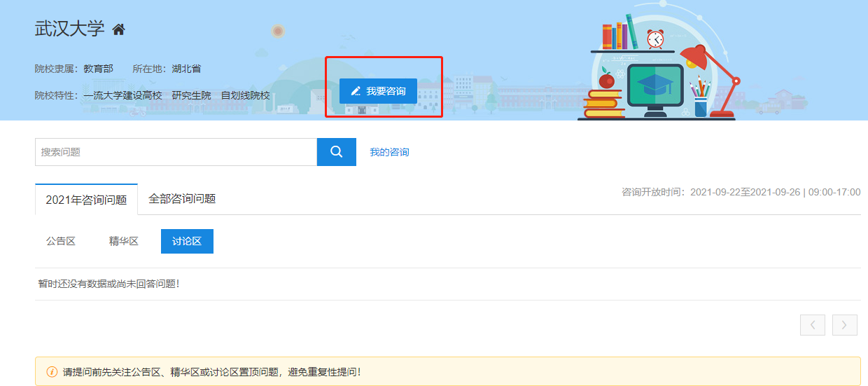Focus the 搜索问题 search field
This screenshot has width=868, height=386.
point(176,152)
